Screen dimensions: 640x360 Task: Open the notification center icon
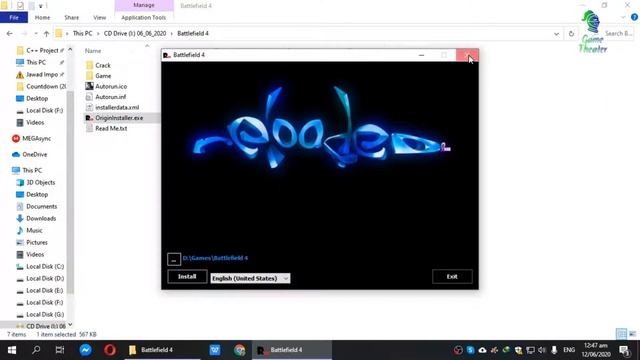click(x=624, y=350)
